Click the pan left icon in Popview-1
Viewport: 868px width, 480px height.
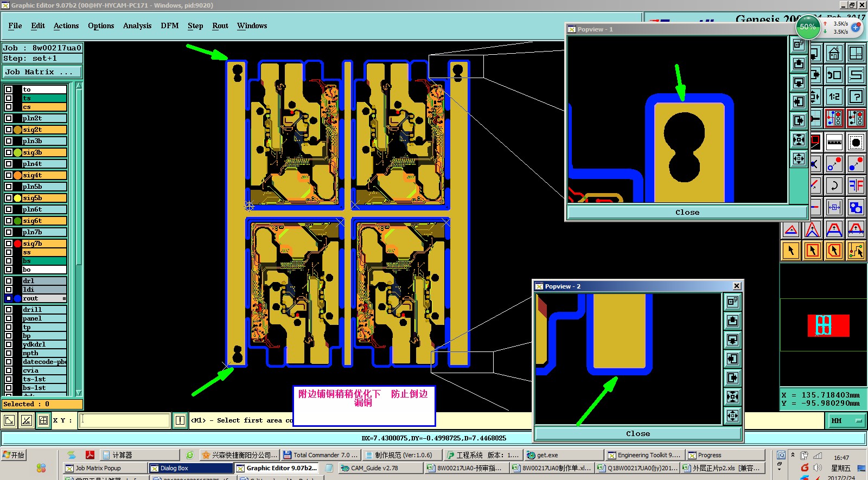pyautogui.click(x=799, y=101)
